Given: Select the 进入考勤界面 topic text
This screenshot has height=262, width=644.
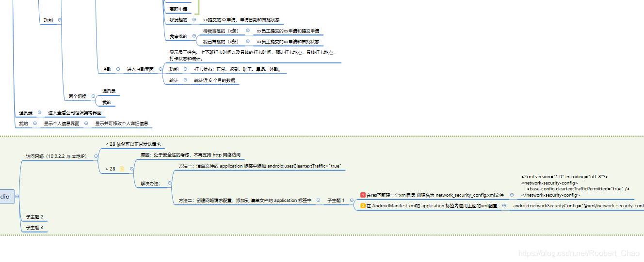Looking at the screenshot, I should tap(140, 69).
